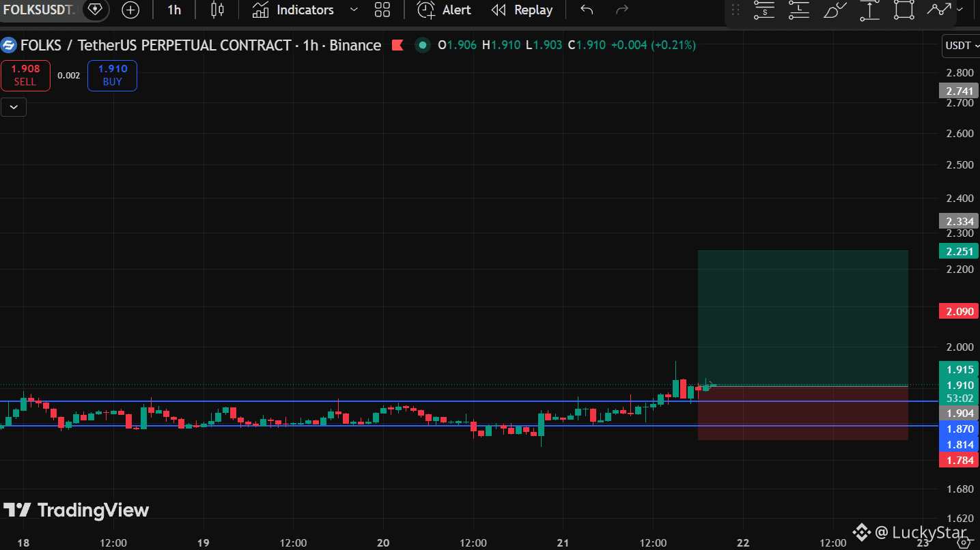Undo the last chart action
The image size is (980, 550).
pos(587,10)
